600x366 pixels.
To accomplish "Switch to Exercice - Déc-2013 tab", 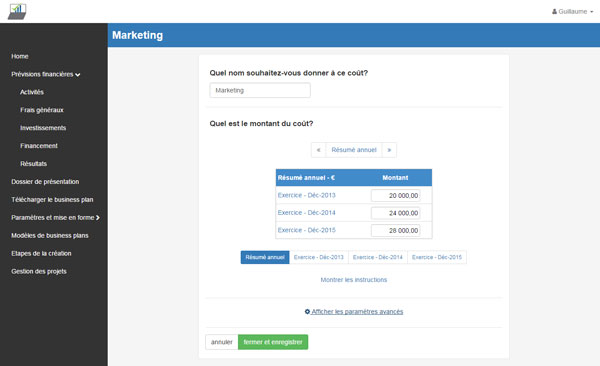I will 319,257.
